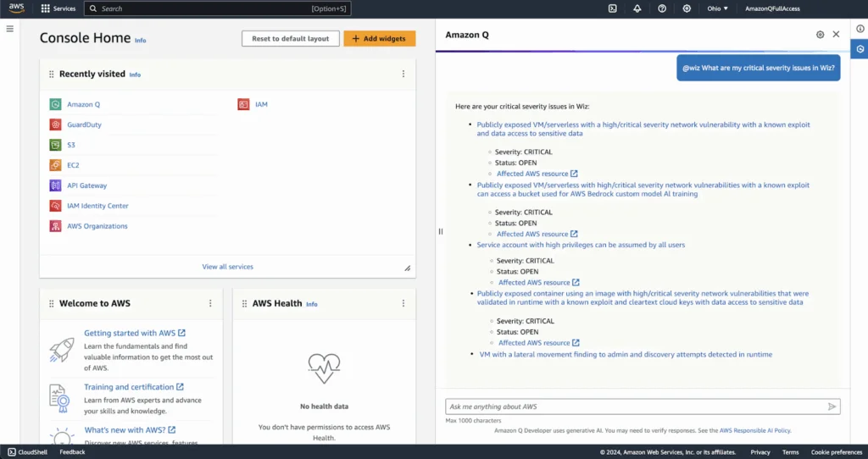Click Info link beside Recently visited

tap(135, 75)
